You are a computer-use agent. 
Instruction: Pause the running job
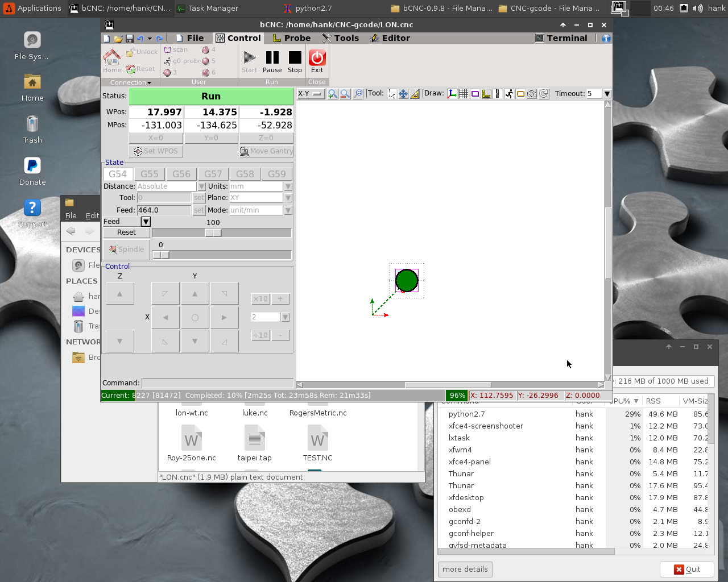click(272, 61)
